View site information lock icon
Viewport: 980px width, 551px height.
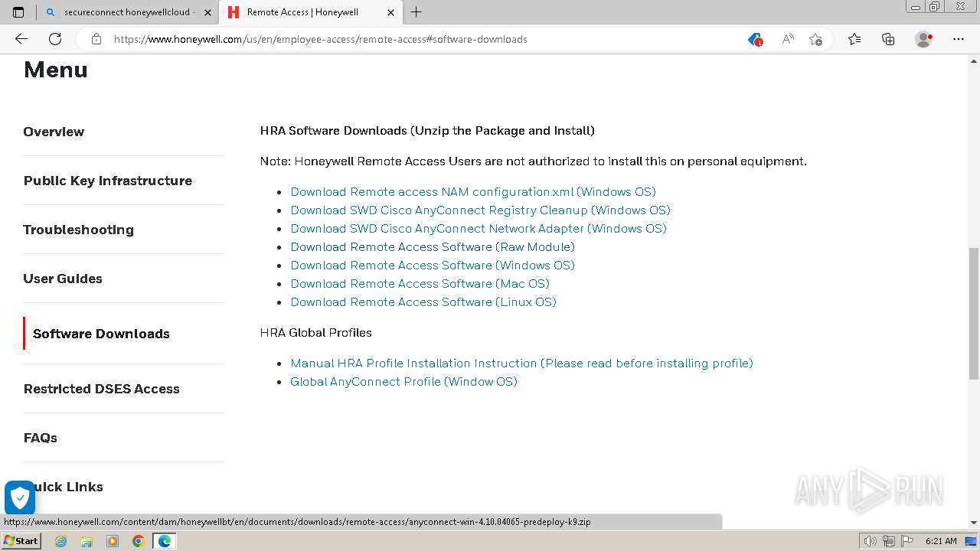click(x=96, y=39)
